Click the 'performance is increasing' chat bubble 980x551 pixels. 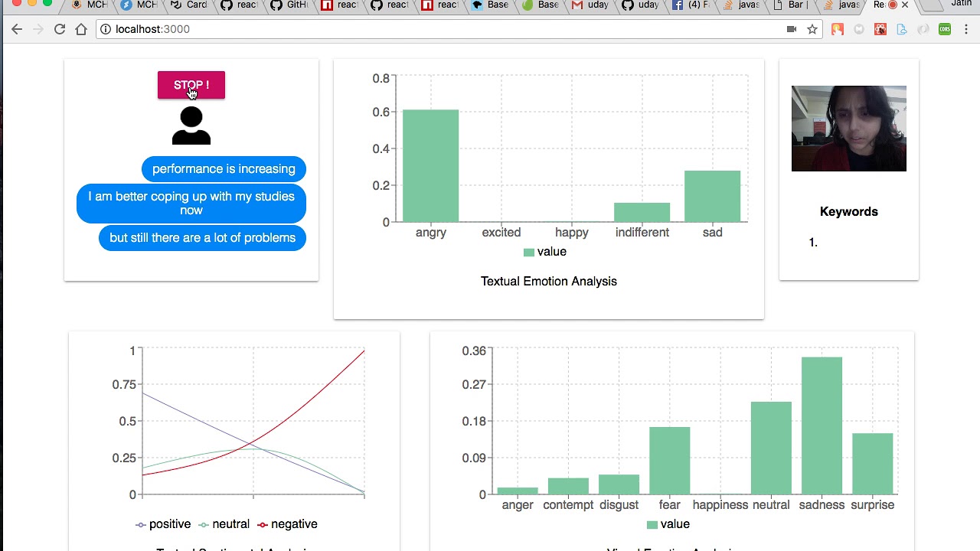[224, 169]
